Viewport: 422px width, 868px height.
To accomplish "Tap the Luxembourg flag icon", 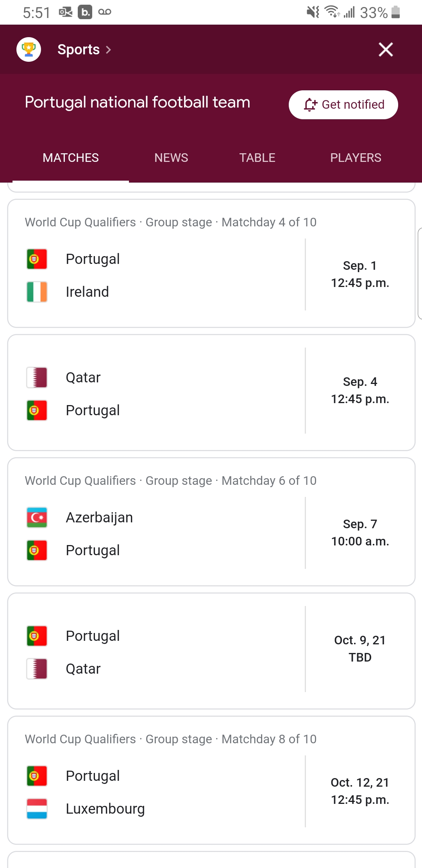I will 37,809.
